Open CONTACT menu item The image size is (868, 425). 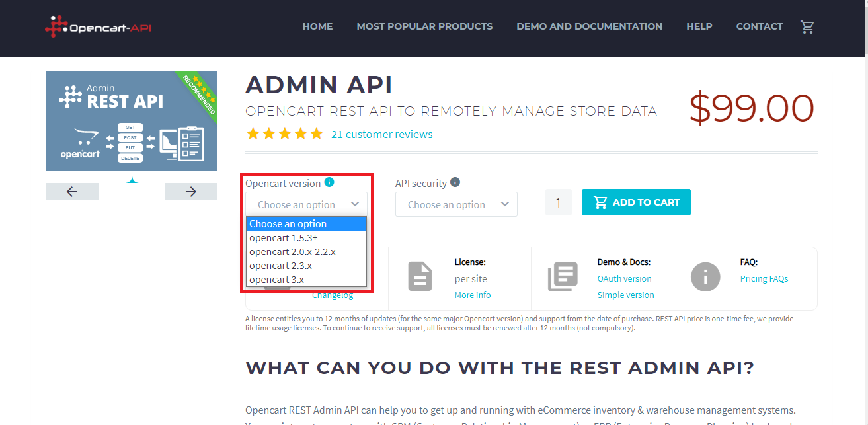pos(760,27)
